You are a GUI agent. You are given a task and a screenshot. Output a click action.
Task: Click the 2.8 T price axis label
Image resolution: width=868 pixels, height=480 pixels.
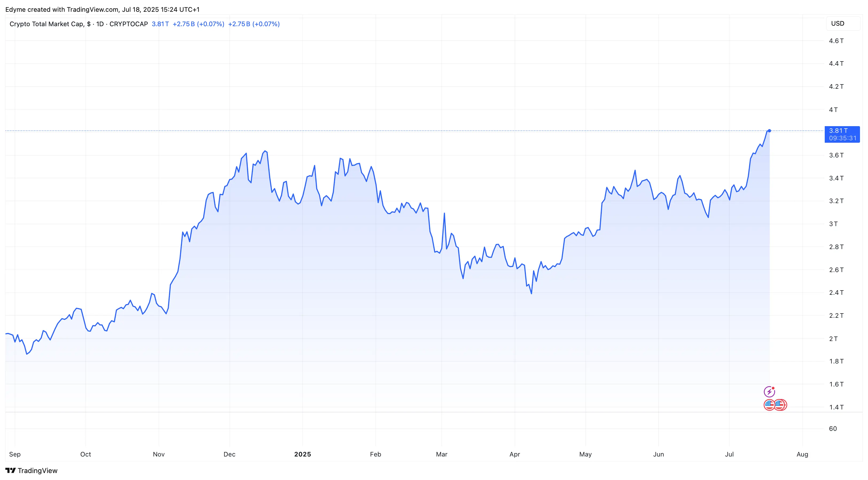pos(836,247)
